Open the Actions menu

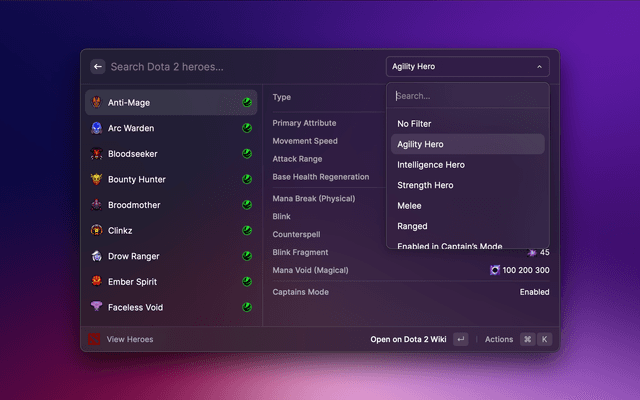tap(498, 339)
